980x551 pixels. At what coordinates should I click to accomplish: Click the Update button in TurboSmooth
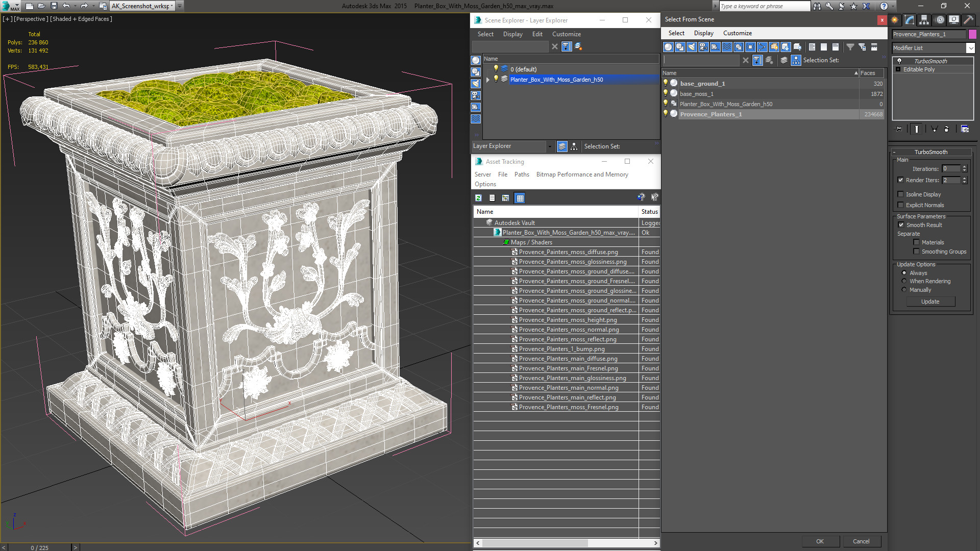[930, 302]
